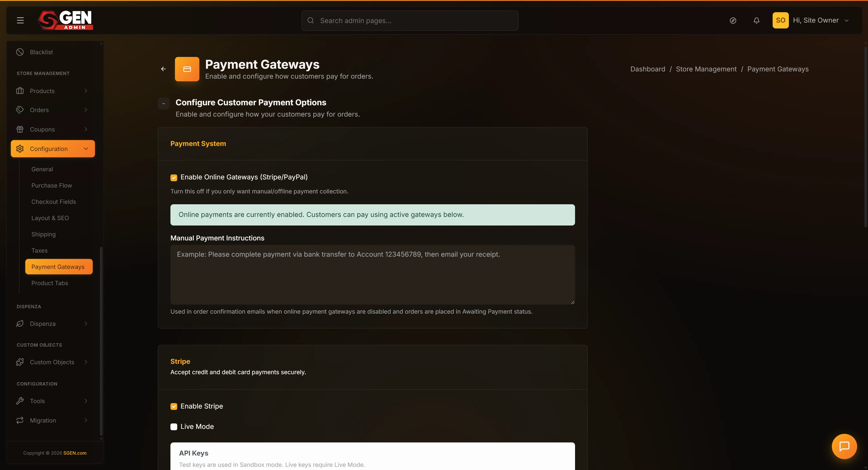Click the Coupons gift icon

click(20, 129)
